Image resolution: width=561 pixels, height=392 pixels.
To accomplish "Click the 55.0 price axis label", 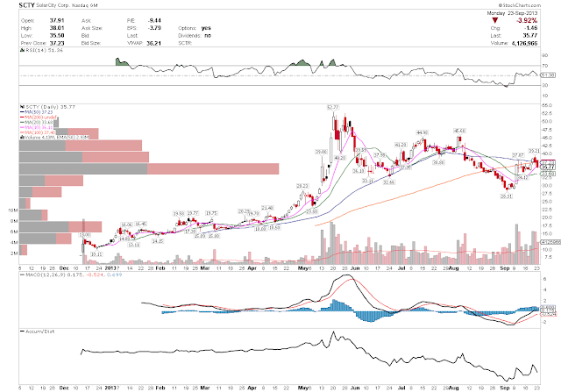I will pos(547,105).
